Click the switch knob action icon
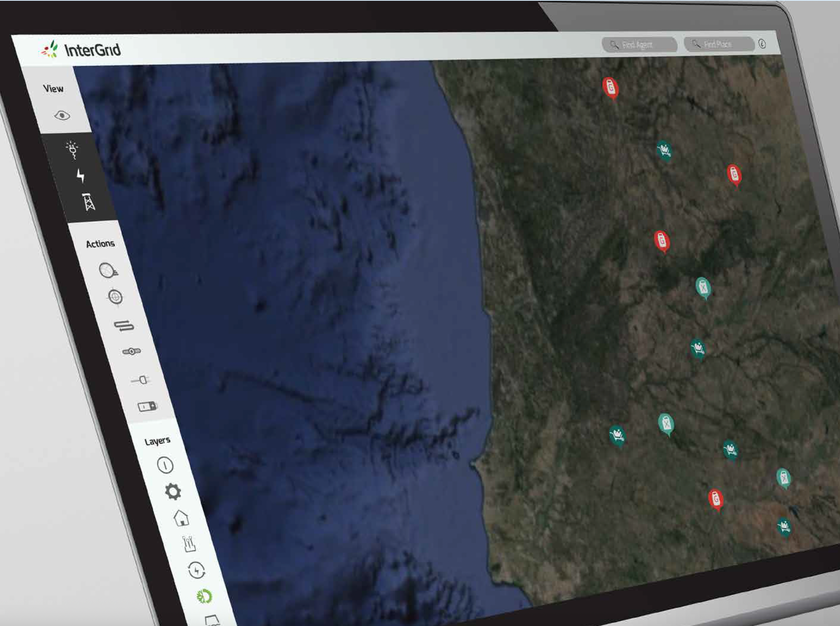The image size is (840, 626). pyautogui.click(x=131, y=351)
